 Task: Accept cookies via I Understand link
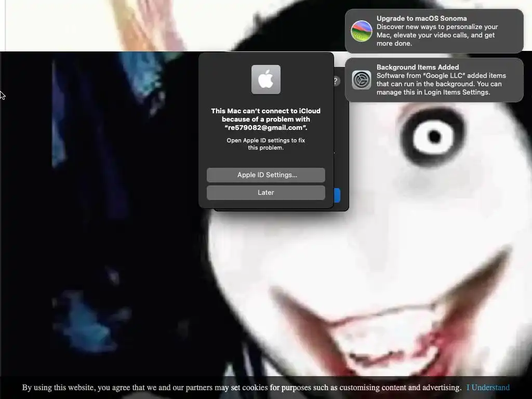point(488,388)
